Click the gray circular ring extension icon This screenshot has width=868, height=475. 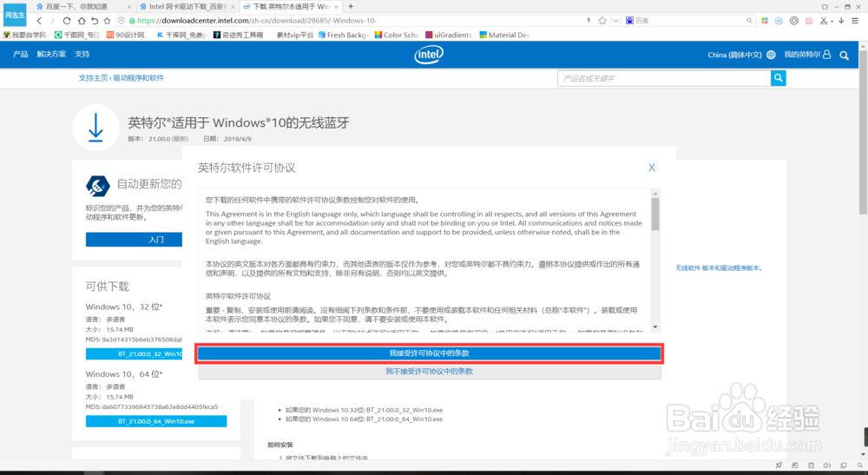pyautogui.click(x=794, y=21)
